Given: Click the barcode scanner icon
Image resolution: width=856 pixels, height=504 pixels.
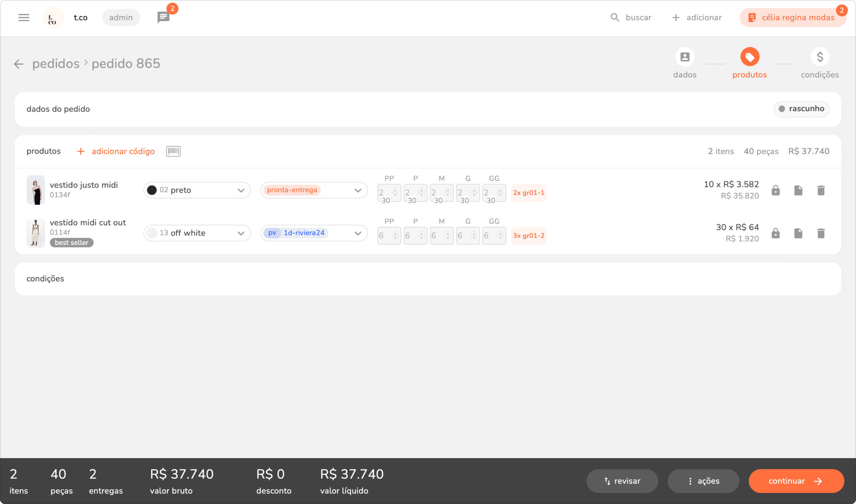Looking at the screenshot, I should (173, 151).
